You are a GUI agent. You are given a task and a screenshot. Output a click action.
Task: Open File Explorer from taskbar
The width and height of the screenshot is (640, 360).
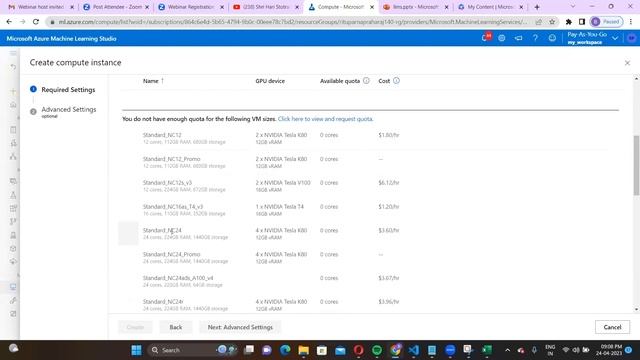[304, 350]
